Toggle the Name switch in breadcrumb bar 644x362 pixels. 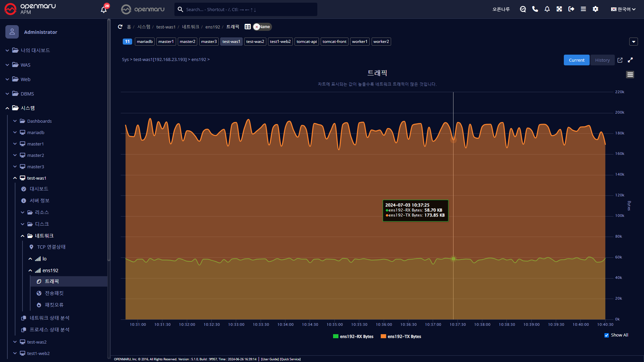pyautogui.click(x=262, y=27)
